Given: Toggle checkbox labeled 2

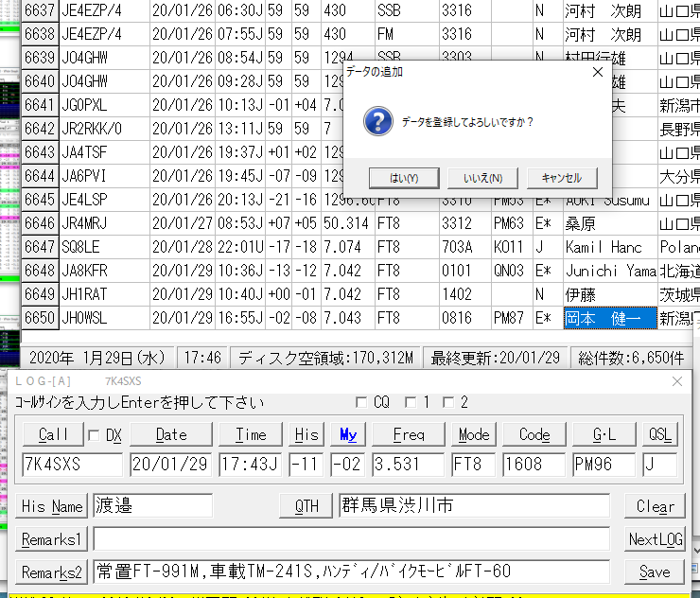Looking at the screenshot, I should pyautogui.click(x=447, y=402).
